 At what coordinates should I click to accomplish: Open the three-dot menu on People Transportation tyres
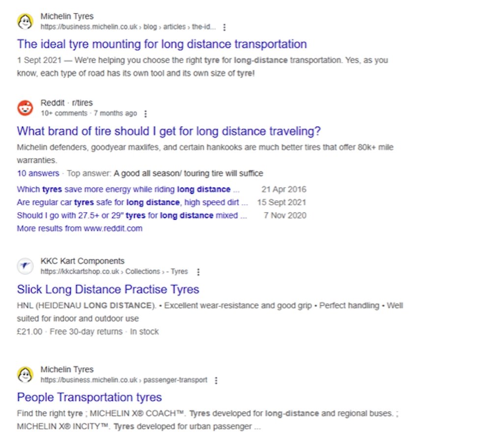point(216,380)
